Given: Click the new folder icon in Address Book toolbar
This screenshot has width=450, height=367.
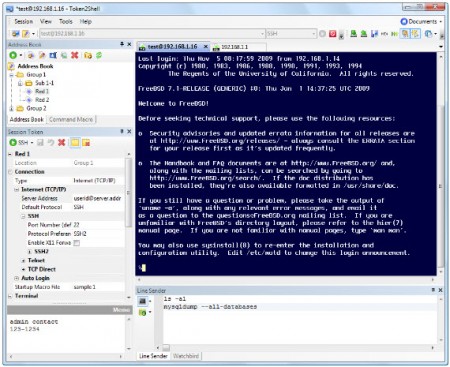Looking at the screenshot, I should 88,55.
